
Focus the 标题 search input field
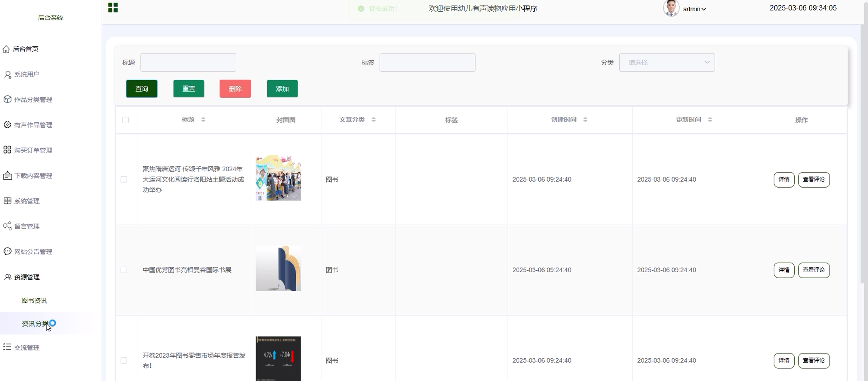[x=188, y=63]
